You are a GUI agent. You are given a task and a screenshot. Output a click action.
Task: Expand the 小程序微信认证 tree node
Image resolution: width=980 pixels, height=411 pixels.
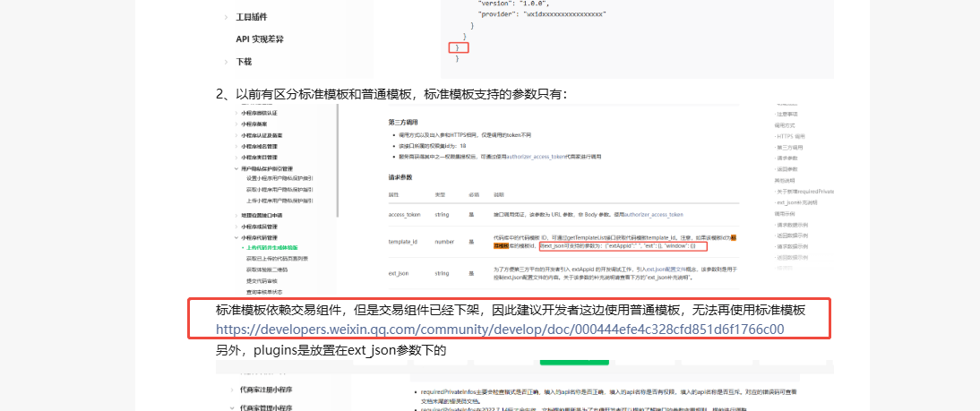pyautogui.click(x=236, y=113)
